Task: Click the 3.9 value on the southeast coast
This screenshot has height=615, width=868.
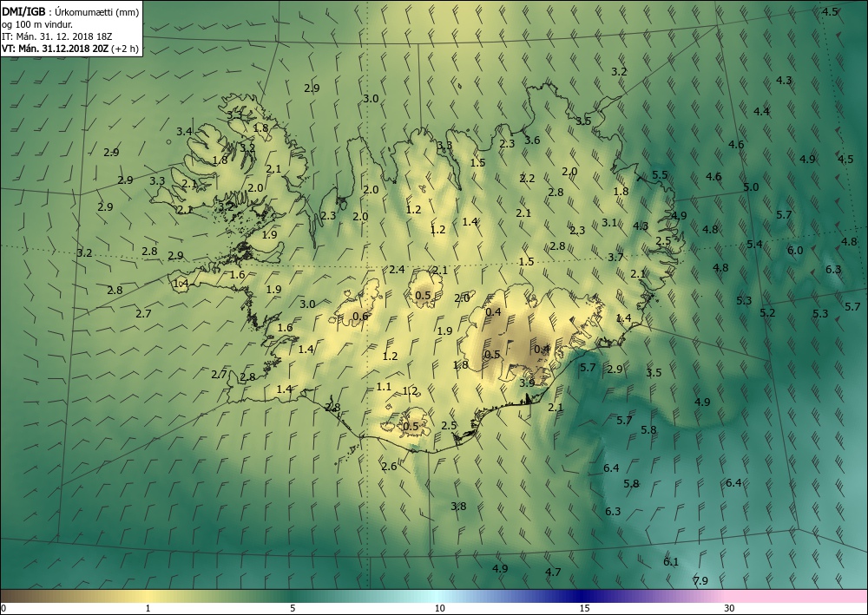Action: point(528,383)
